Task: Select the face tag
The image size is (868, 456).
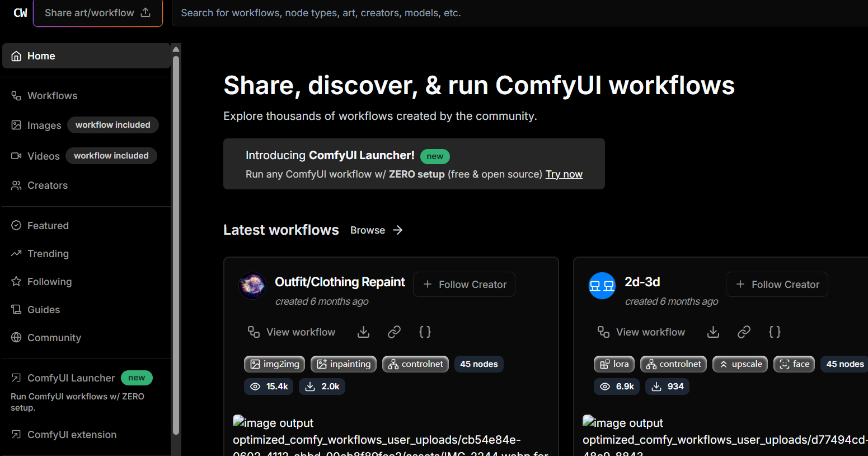Action: point(794,364)
